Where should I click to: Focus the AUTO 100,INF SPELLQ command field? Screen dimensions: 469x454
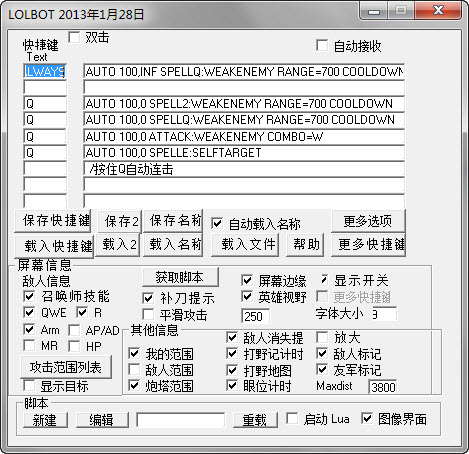pyautogui.click(x=244, y=71)
